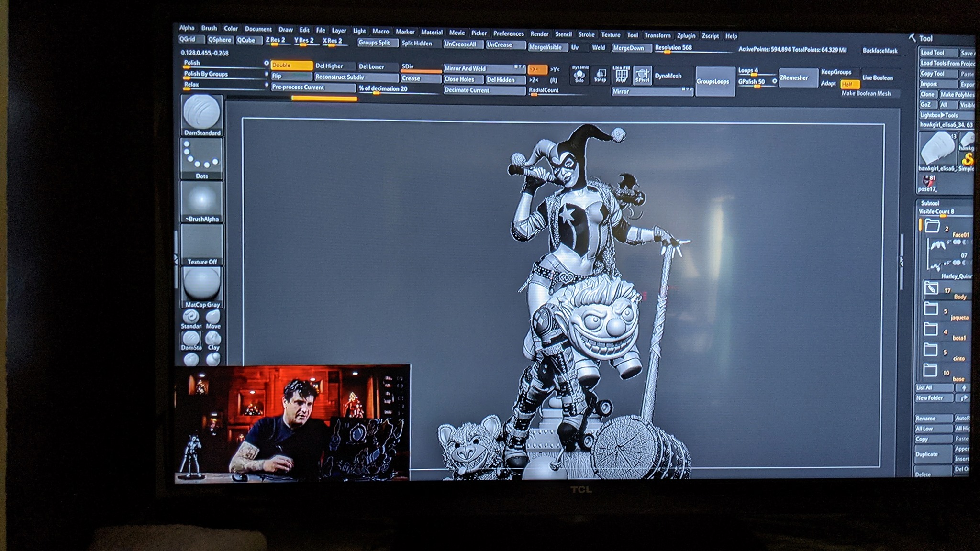Select the Move brush quick icon
This screenshot has height=551, width=980.
213,320
